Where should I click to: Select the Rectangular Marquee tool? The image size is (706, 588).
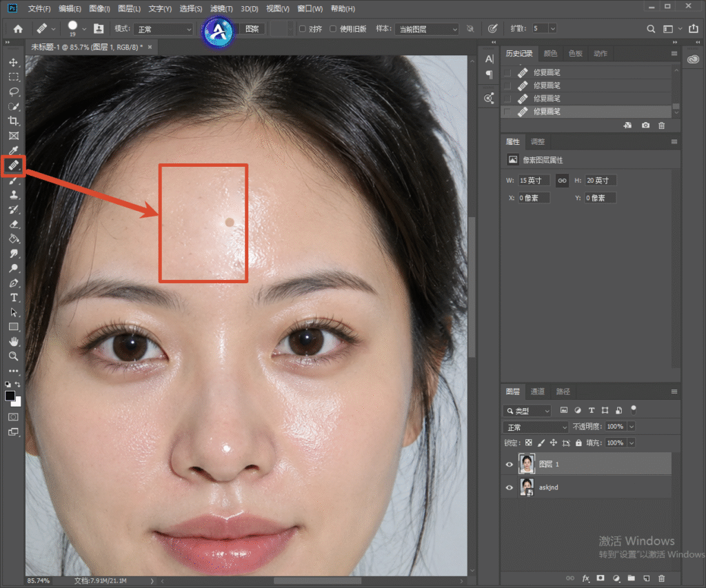pos(14,77)
